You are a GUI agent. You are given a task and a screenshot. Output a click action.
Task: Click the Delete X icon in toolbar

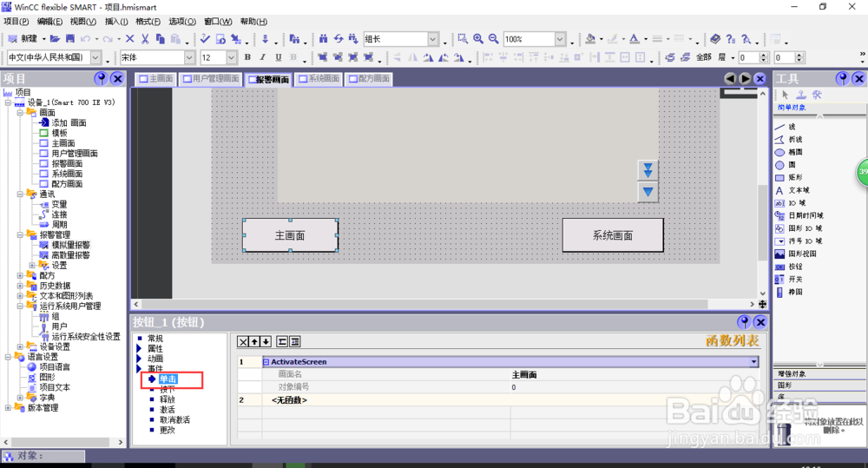tap(130, 39)
